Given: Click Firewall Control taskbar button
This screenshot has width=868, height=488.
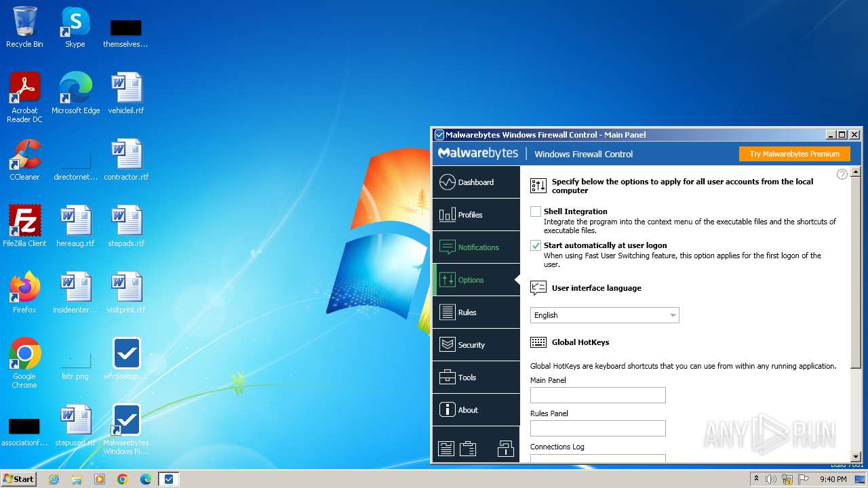Looking at the screenshot, I should point(168,479).
